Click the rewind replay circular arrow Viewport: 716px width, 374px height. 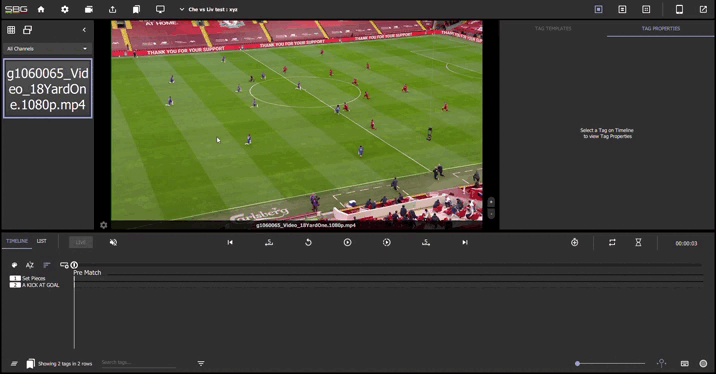[x=308, y=242]
